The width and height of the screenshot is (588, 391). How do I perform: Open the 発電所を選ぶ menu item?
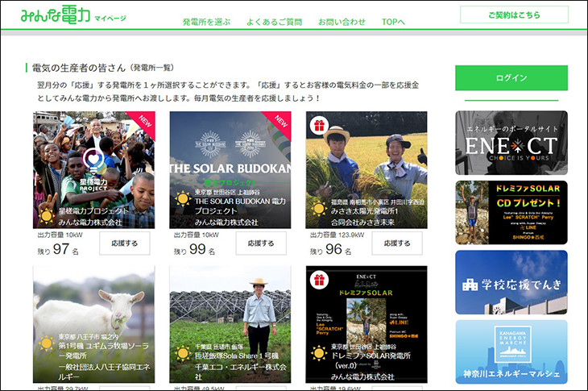point(206,22)
